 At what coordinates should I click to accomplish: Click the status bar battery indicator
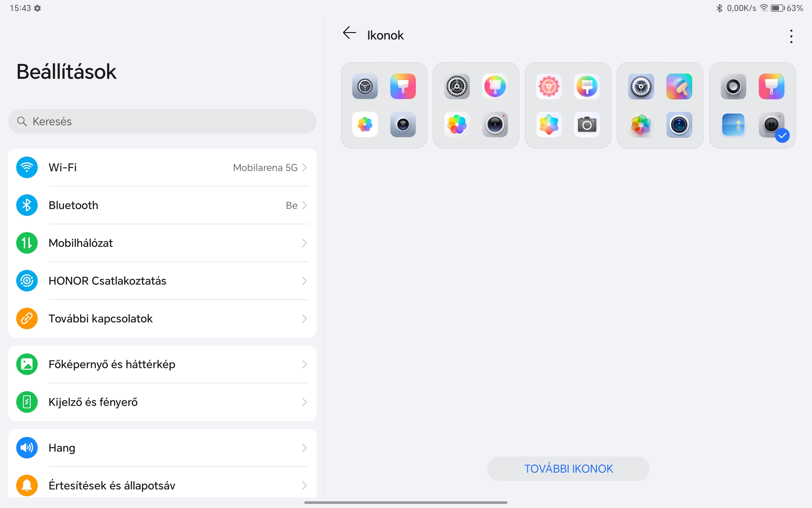click(x=777, y=8)
